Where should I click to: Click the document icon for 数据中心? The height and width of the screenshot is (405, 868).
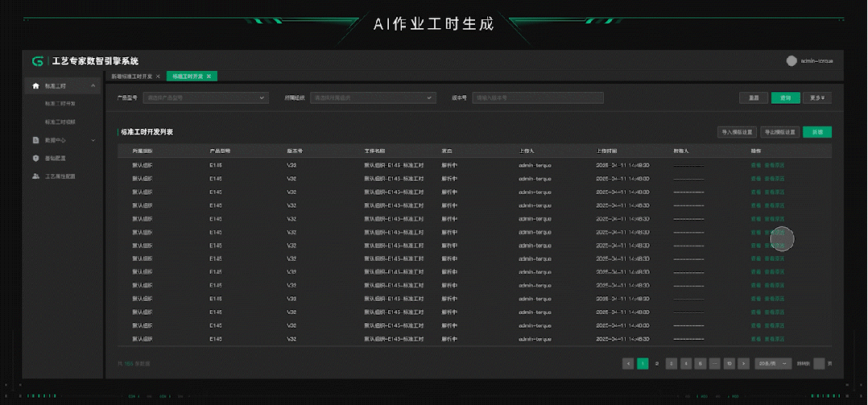(35, 139)
